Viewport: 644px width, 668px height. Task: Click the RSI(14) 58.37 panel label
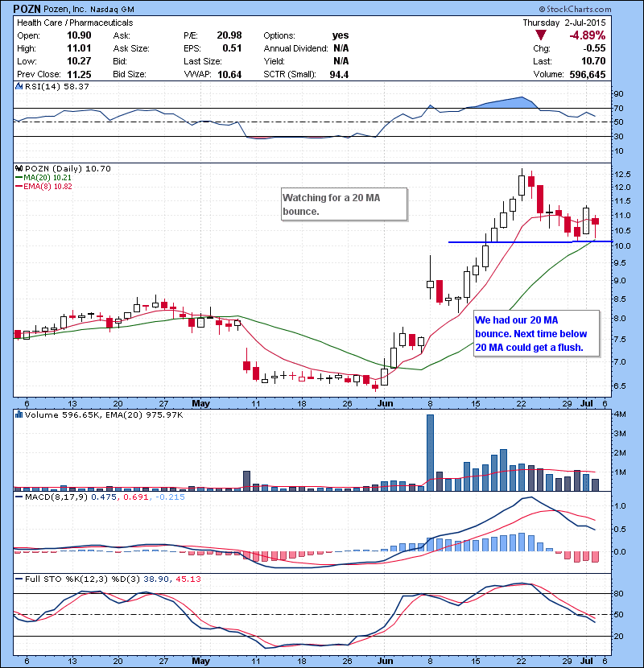pyautogui.click(x=56, y=86)
